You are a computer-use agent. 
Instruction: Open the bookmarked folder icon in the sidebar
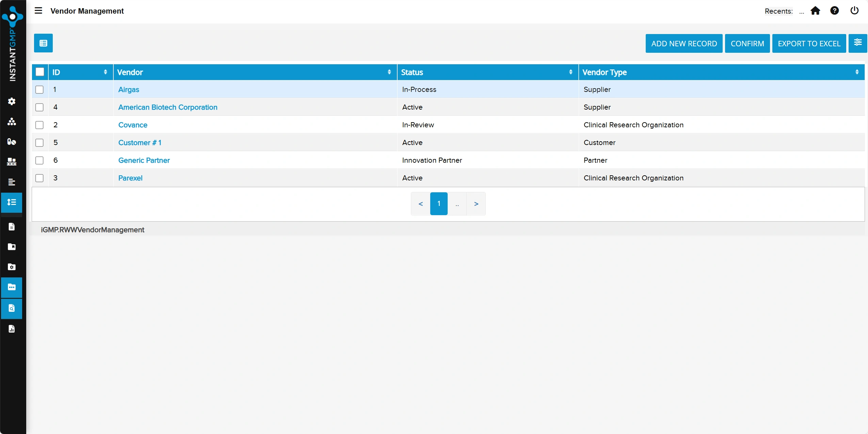12,247
